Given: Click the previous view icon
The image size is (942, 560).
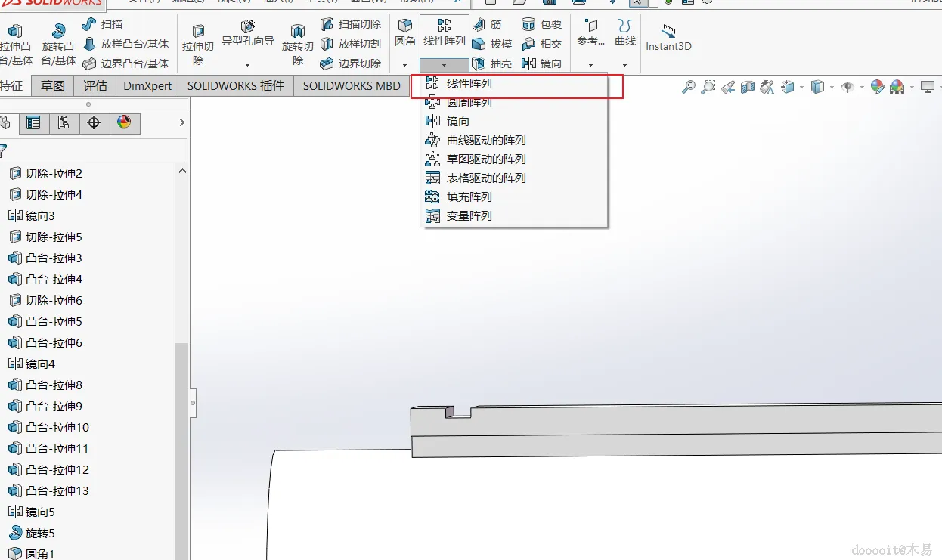Looking at the screenshot, I should (728, 87).
